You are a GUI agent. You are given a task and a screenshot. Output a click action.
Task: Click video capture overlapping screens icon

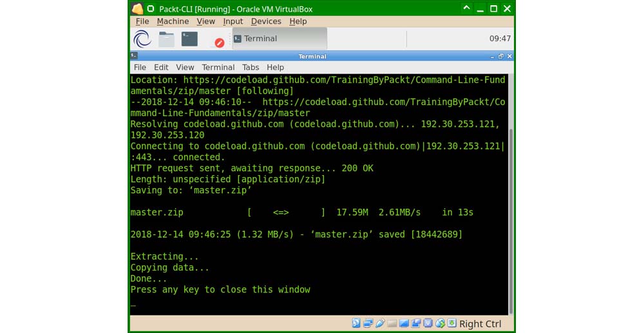(x=416, y=323)
